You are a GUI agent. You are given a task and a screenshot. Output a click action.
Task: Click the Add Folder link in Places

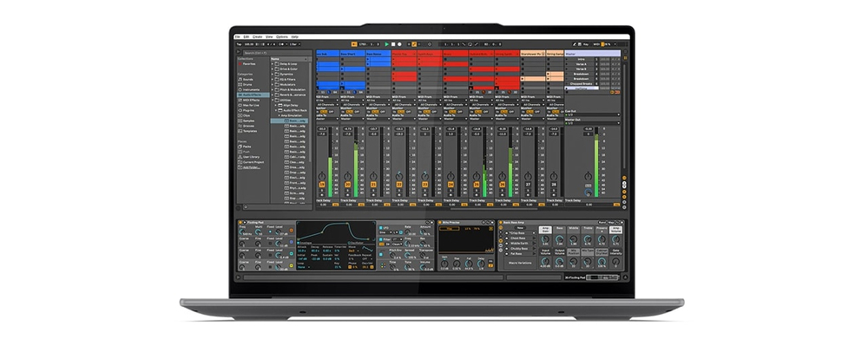click(250, 167)
